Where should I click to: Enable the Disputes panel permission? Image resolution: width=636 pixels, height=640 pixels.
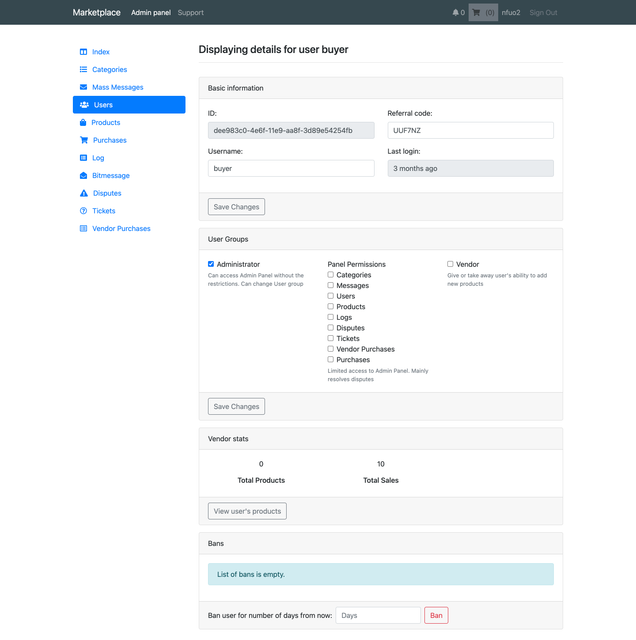coord(330,328)
